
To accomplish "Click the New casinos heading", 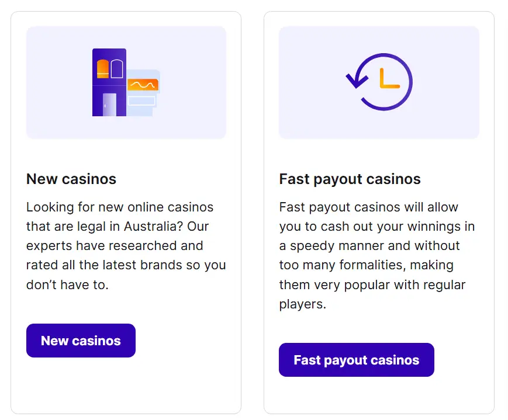I will click(71, 179).
